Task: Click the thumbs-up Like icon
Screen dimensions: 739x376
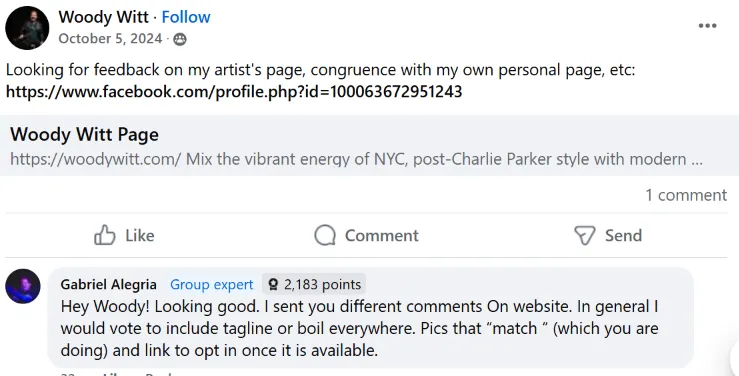Action: click(105, 235)
